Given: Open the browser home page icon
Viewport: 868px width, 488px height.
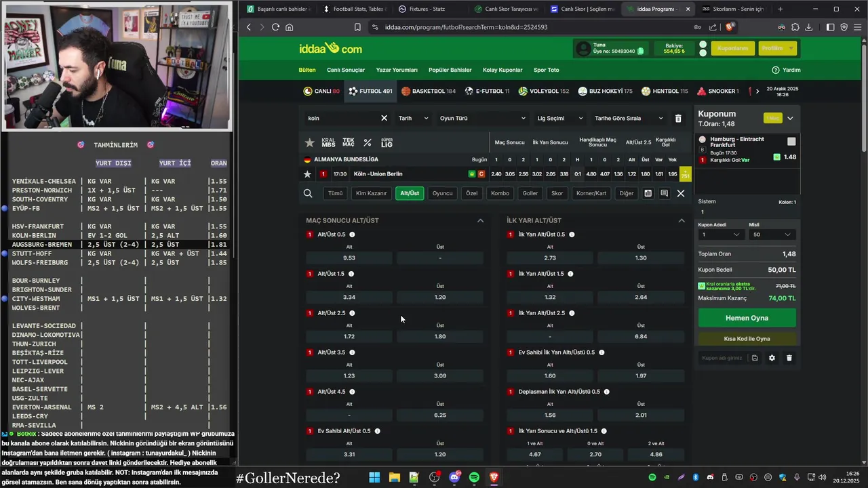Looking at the screenshot, I should 290,27.
